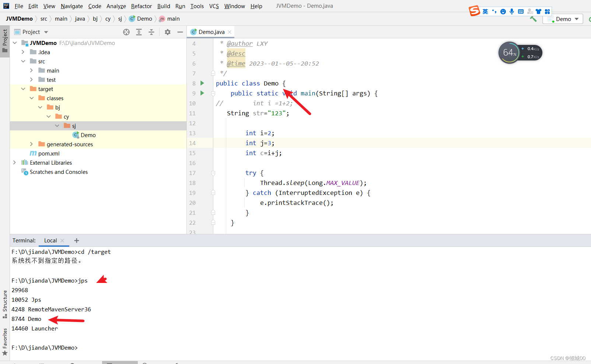Collapse the classes folder
This screenshot has width=591, height=364.
tap(32, 98)
